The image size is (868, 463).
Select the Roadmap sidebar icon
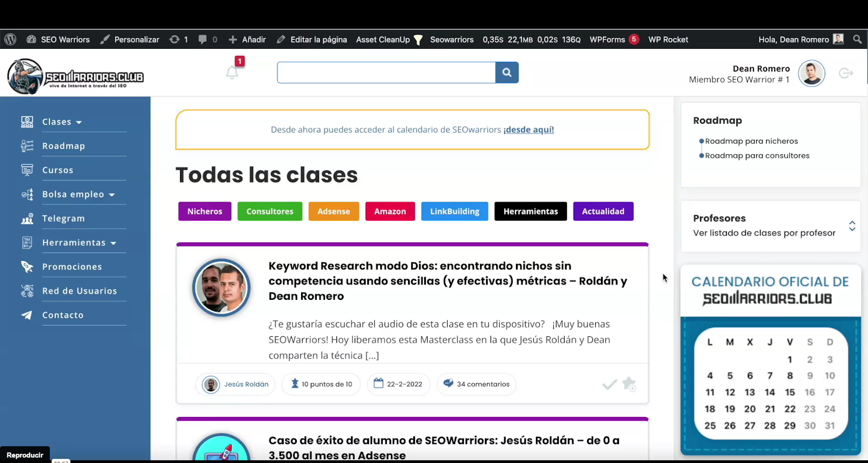tap(27, 146)
